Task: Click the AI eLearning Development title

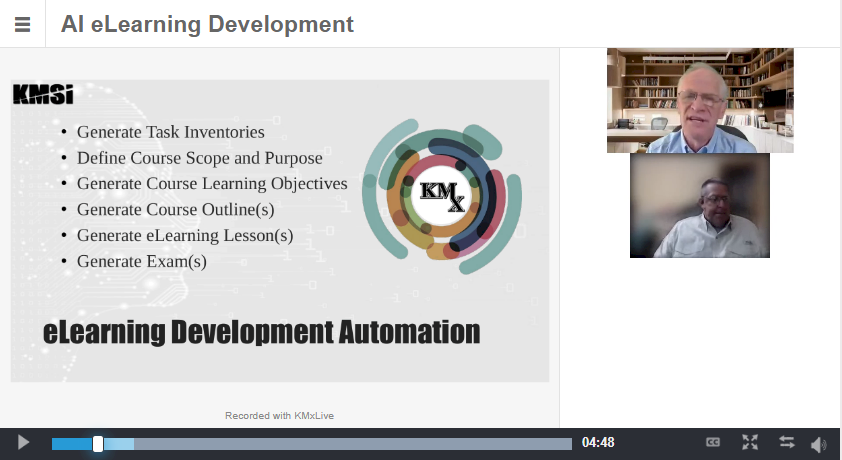Action: click(x=207, y=24)
